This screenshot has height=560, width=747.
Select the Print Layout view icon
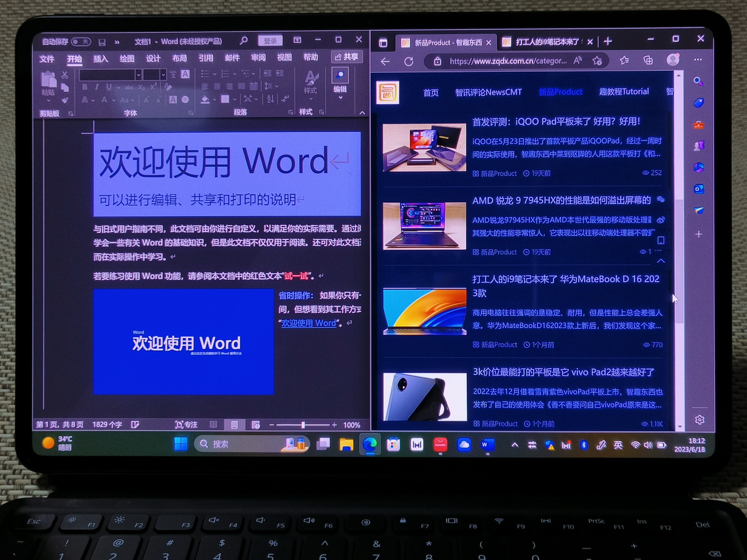(235, 425)
